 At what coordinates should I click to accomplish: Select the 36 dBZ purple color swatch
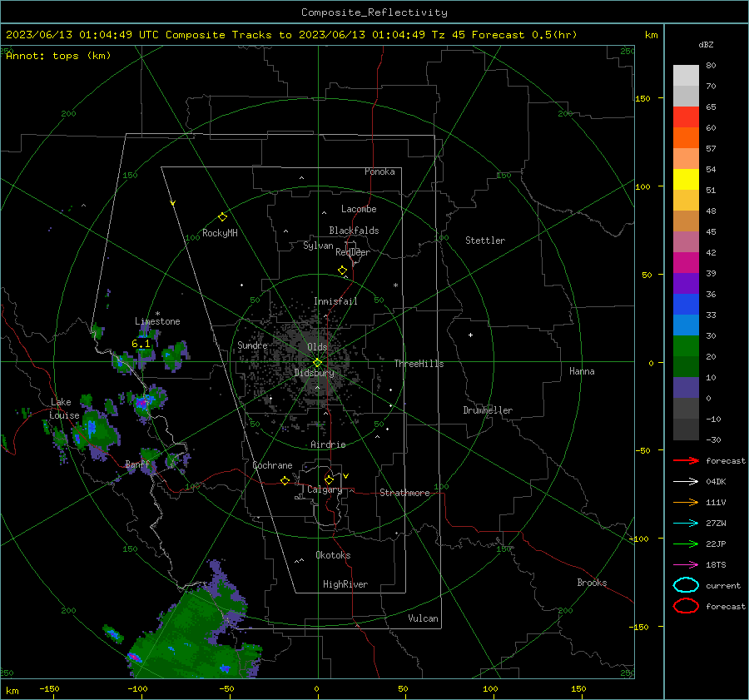coord(686,283)
